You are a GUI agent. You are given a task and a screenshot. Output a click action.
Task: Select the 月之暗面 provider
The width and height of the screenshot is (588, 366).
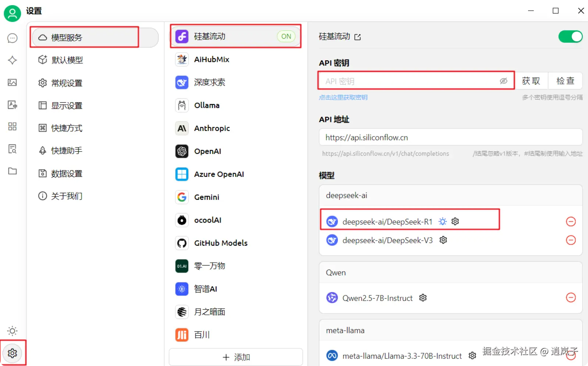235,312
